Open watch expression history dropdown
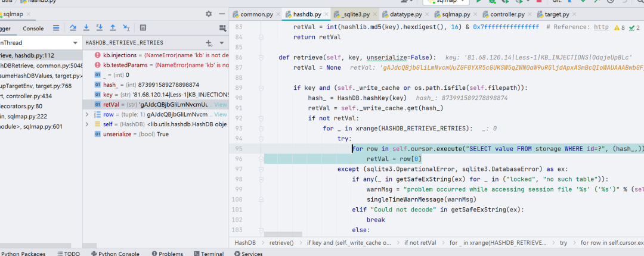Screen dimensions: 644x256 pyautogui.click(x=222, y=43)
